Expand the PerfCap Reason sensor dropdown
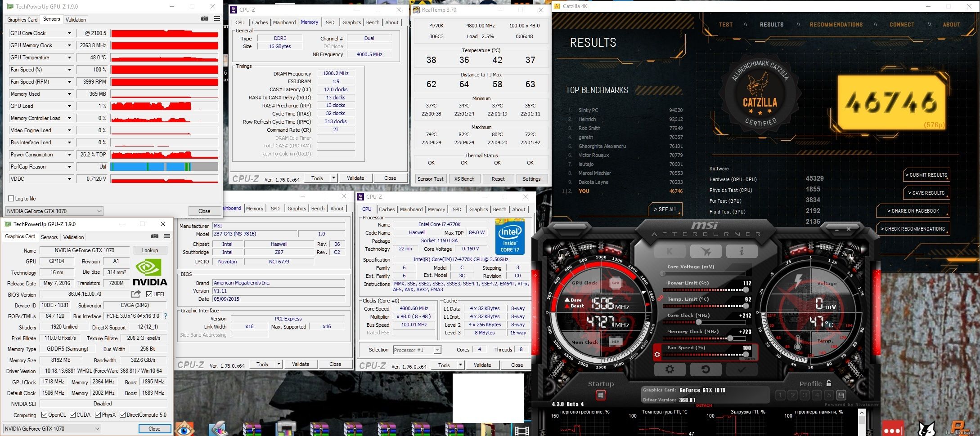Screen dimensions: 980x436 pyautogui.click(x=69, y=167)
